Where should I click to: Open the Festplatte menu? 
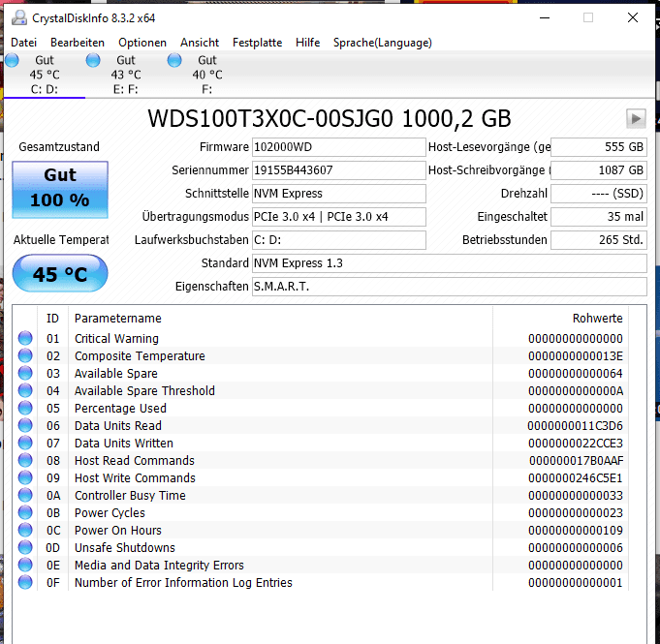click(257, 43)
